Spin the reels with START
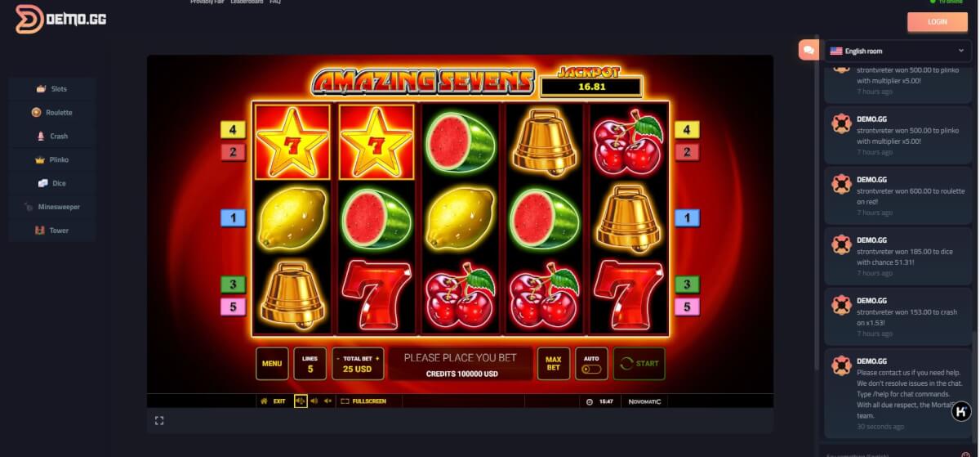Screen dimensions: 980x457 coord(639,364)
